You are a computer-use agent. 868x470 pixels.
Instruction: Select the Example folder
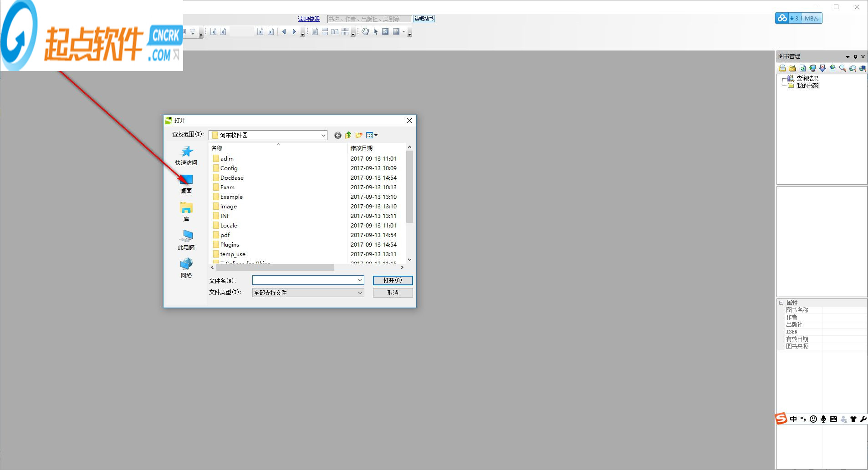231,197
